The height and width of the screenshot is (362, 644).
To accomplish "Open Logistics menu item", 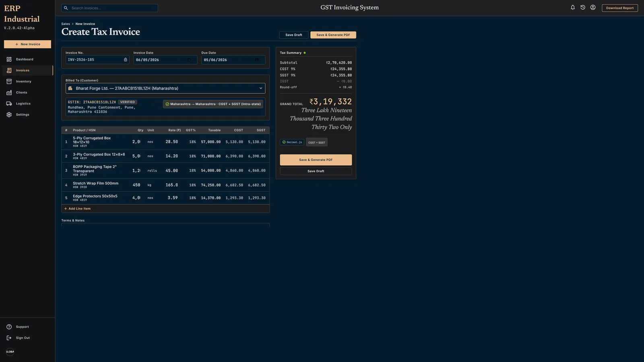I will point(27,104).
